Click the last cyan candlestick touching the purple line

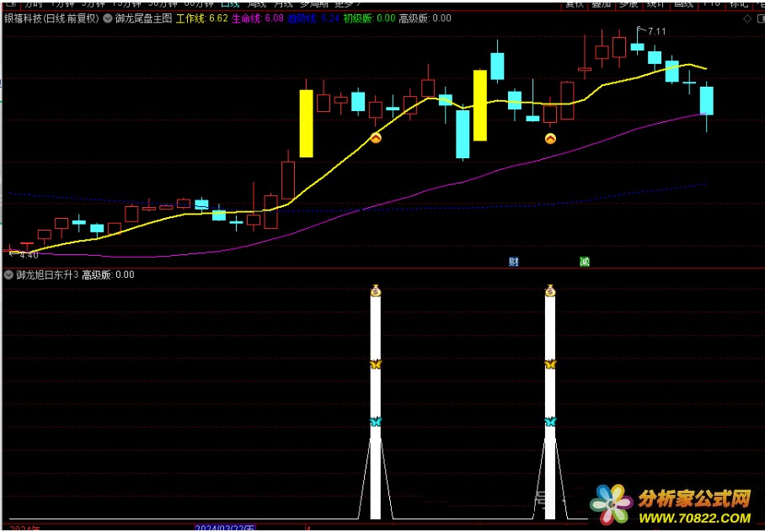pyautogui.click(x=707, y=101)
